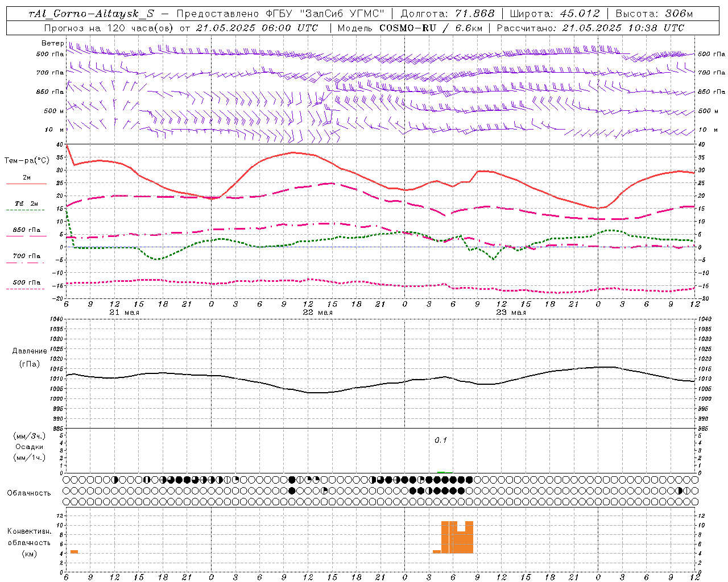Click the 23 мая date label
728x582 pixels.
[x=511, y=313]
